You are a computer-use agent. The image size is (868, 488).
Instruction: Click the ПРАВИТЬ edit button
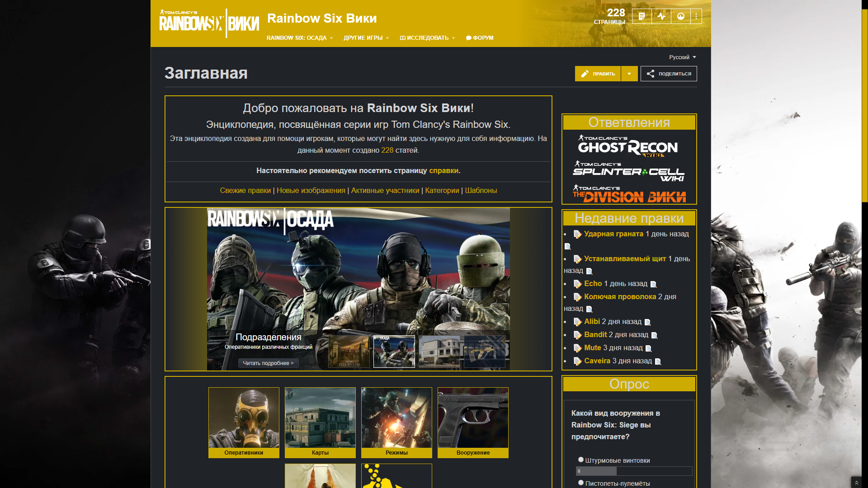[598, 74]
